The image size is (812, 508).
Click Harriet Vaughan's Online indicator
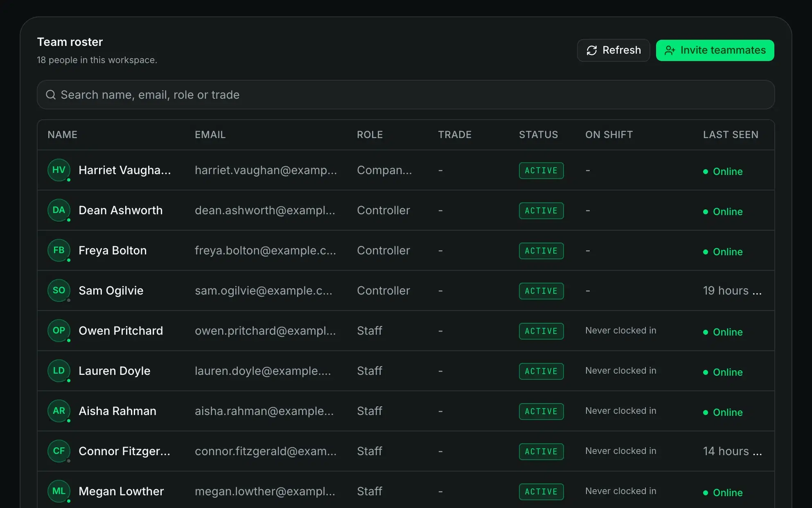723,172
